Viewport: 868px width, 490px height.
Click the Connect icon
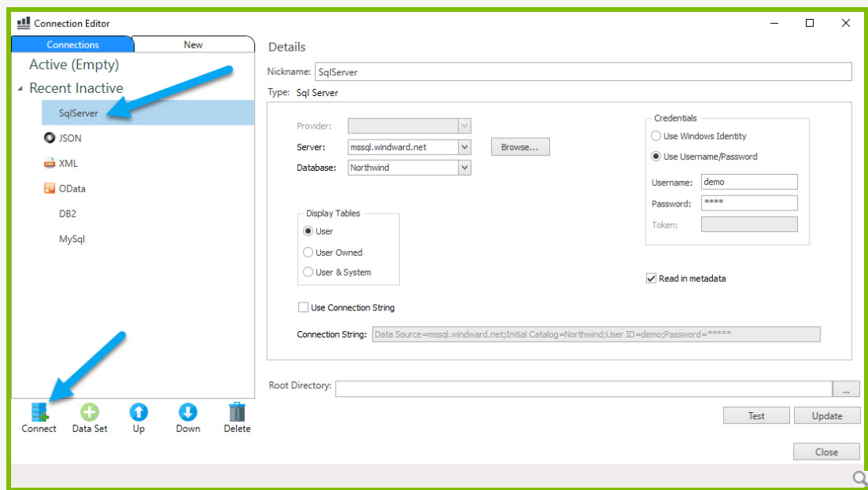(x=37, y=411)
